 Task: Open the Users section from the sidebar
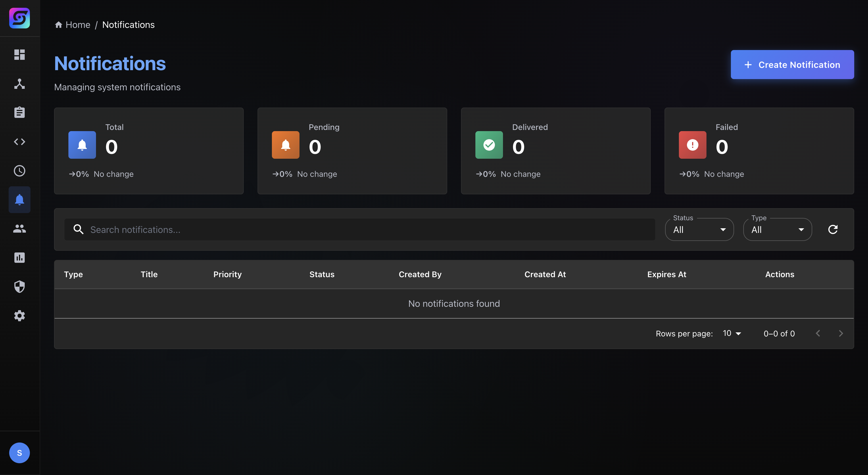[19, 229]
